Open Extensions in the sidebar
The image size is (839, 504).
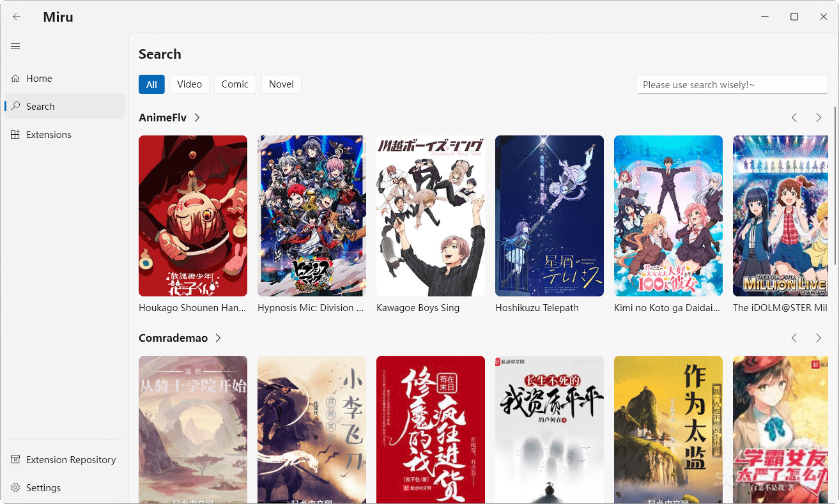(65, 135)
